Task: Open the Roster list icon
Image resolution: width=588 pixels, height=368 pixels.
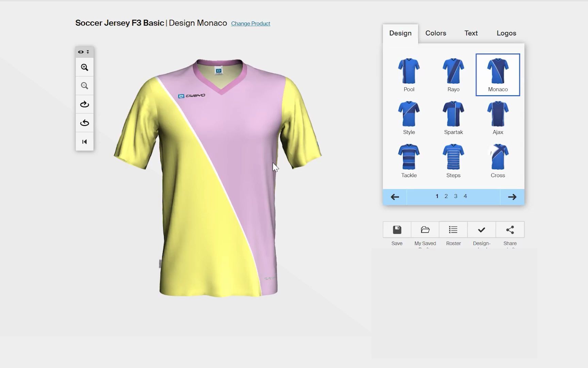Action: point(453,230)
